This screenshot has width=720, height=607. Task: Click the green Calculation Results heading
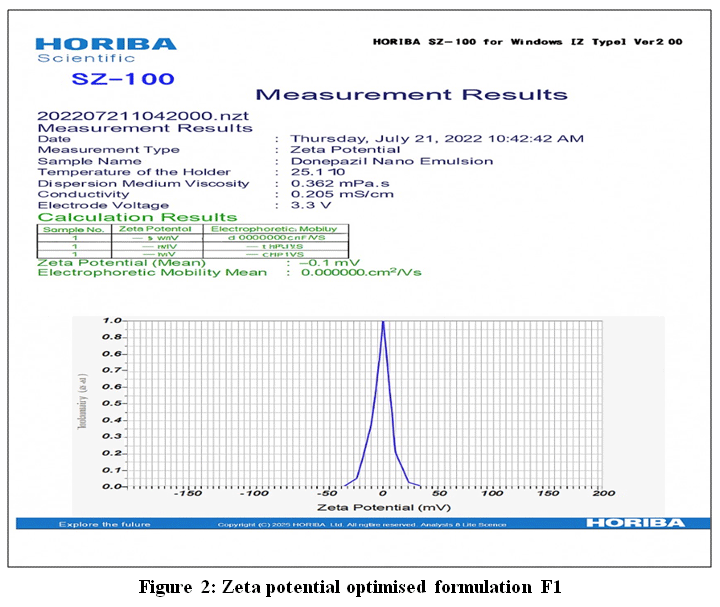(x=137, y=217)
